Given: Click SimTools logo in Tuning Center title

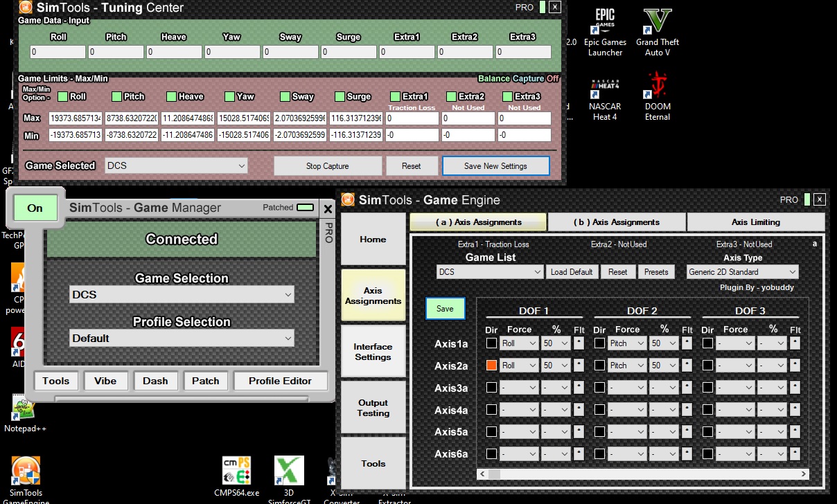Looking at the screenshot, I should point(26,8).
